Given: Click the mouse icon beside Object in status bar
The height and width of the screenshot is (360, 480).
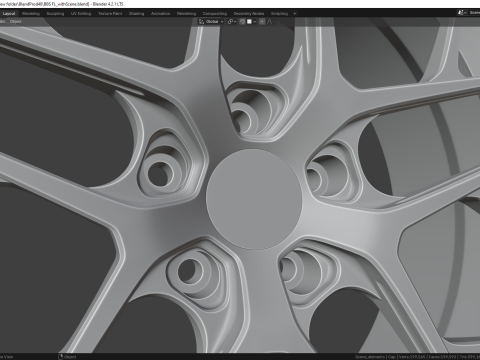Looking at the screenshot, I should 60,357.
